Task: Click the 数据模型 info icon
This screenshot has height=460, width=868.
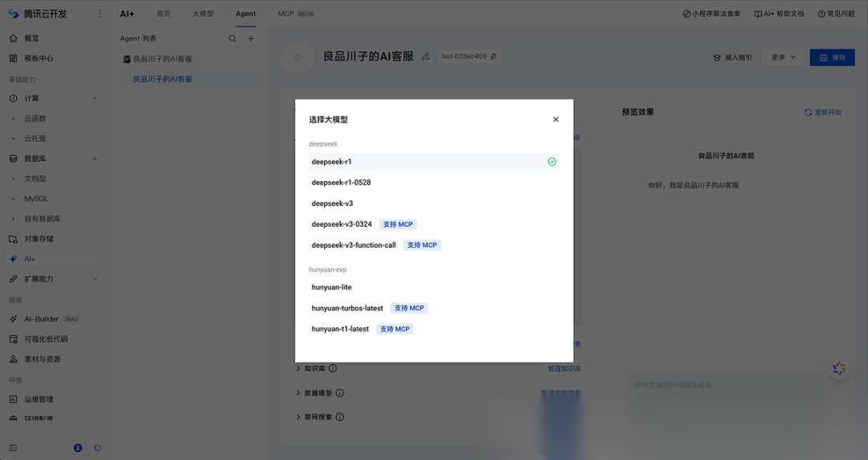Action: pos(340,393)
